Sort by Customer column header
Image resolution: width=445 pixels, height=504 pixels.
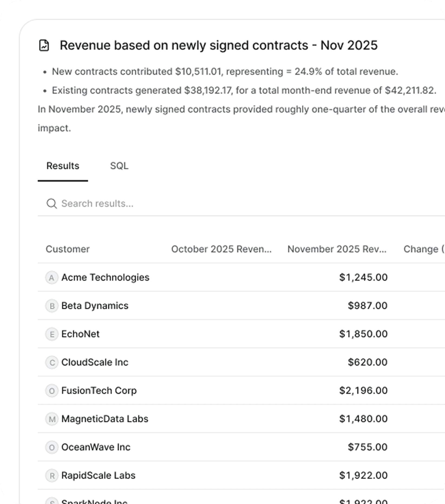(68, 249)
